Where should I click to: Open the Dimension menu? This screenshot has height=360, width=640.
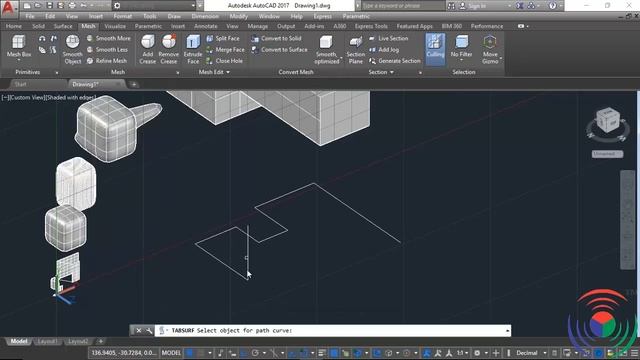tap(205, 16)
